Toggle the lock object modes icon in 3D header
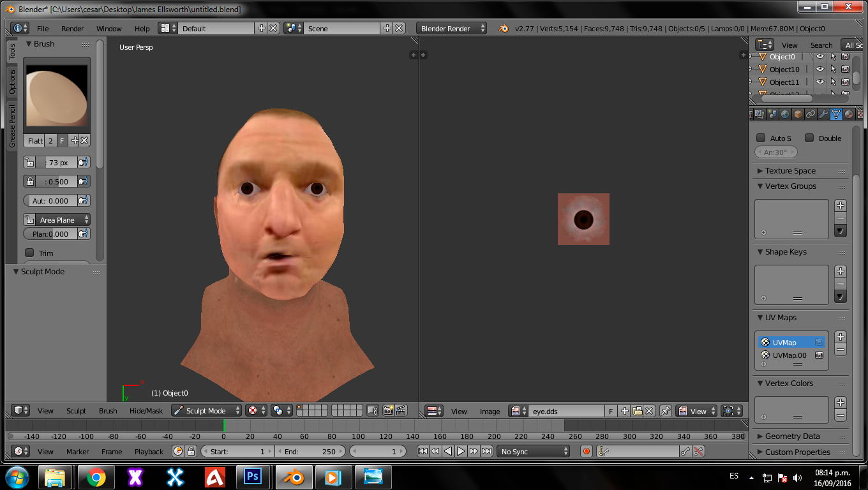Viewport: 868px width, 490px height. [373, 411]
